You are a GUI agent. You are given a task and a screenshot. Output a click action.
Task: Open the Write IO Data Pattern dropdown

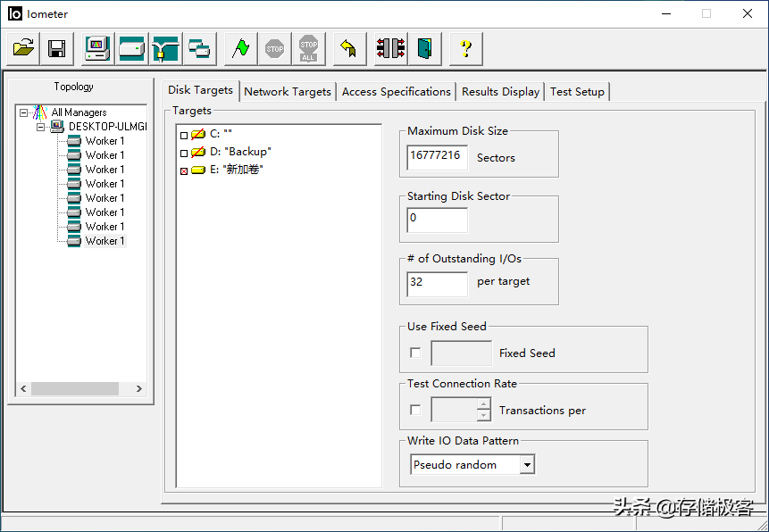tap(527, 465)
